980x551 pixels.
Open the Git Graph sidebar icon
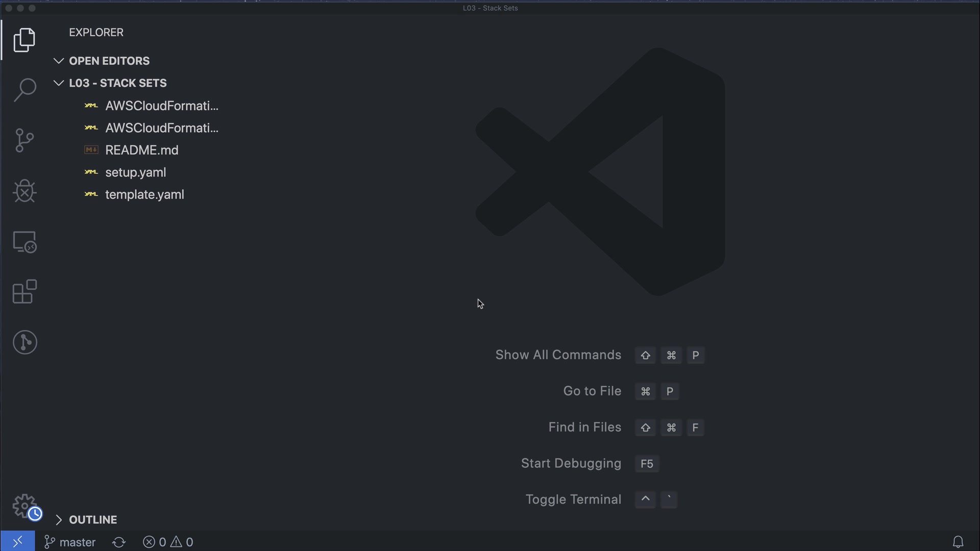coord(24,342)
